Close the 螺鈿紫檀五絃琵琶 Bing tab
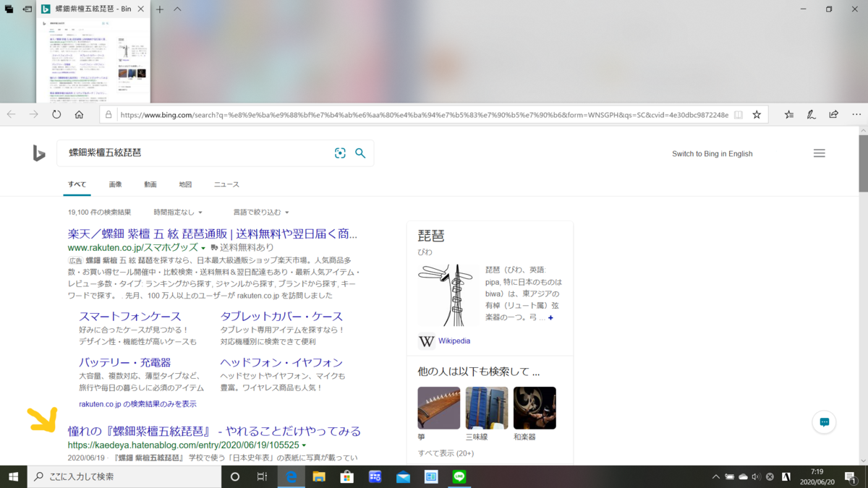 coord(142,9)
